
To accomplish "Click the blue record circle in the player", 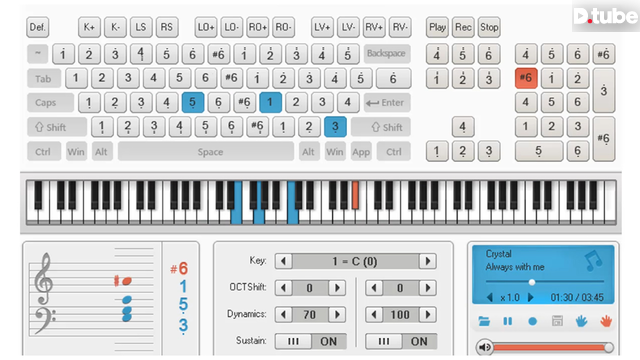I will pyautogui.click(x=532, y=321).
